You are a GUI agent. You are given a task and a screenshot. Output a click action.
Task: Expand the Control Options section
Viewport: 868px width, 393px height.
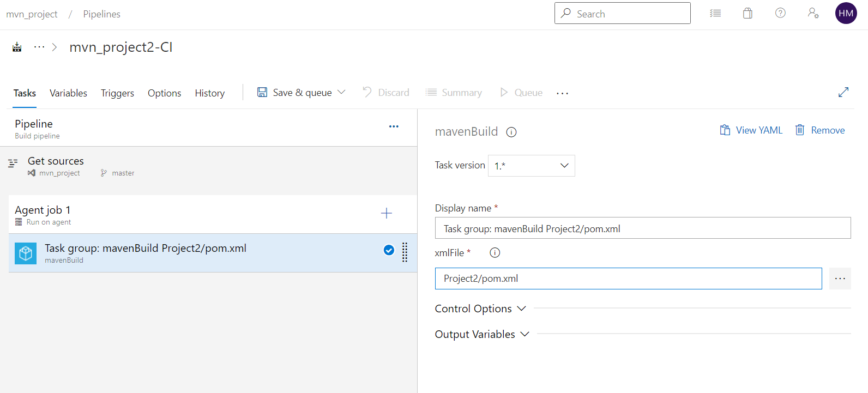(480, 309)
